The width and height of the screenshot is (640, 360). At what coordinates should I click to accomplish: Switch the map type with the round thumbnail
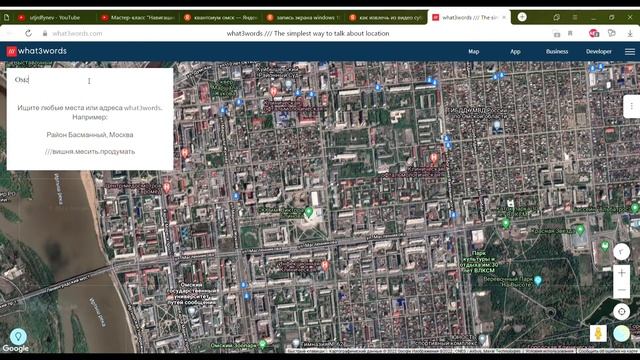pyautogui.click(x=621, y=333)
